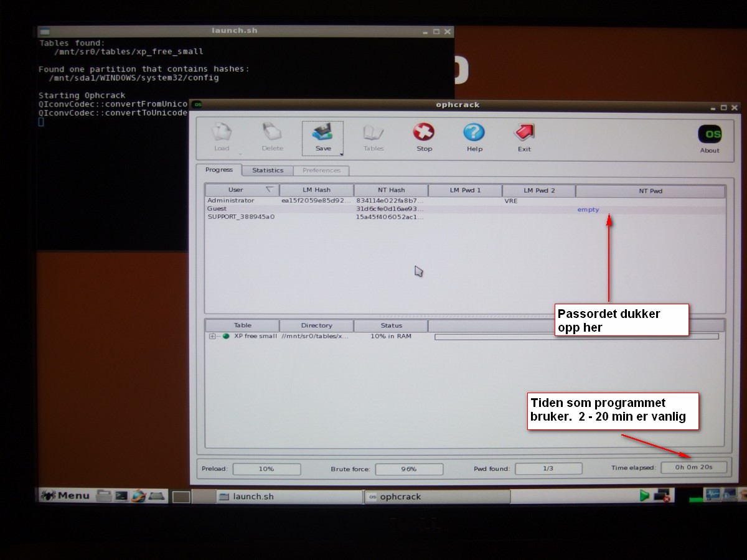The image size is (747, 560).
Task: Open the About OS logo icon
Action: tap(710, 134)
